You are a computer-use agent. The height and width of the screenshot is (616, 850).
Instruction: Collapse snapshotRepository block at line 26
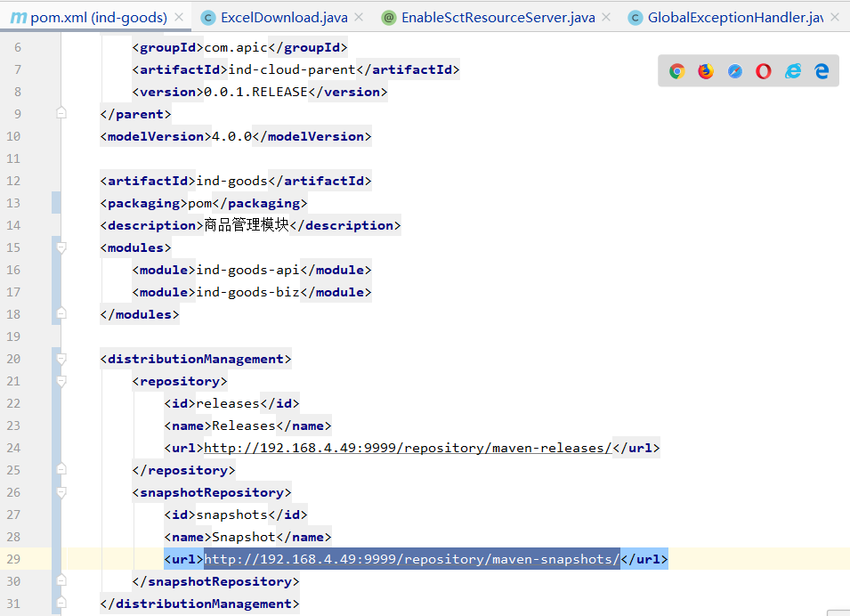(x=61, y=492)
